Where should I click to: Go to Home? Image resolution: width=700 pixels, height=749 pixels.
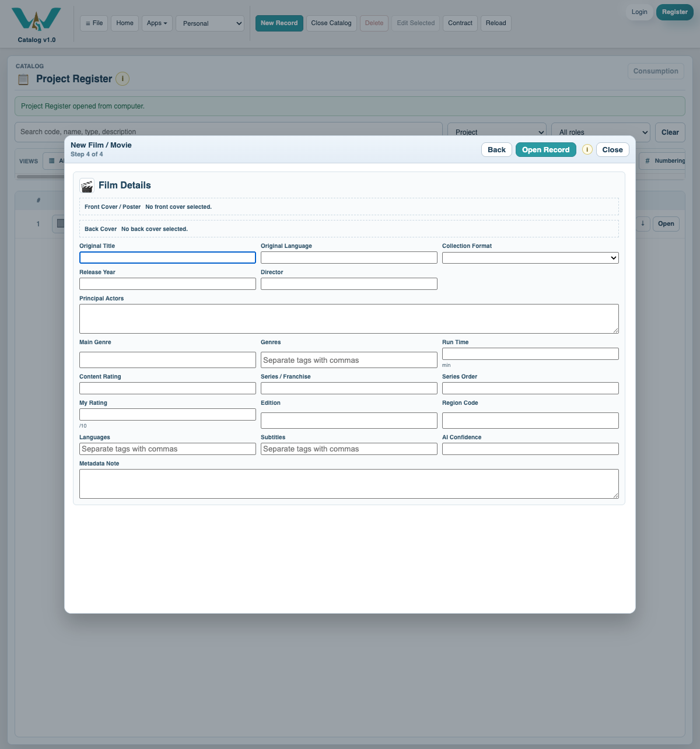pyautogui.click(x=125, y=23)
